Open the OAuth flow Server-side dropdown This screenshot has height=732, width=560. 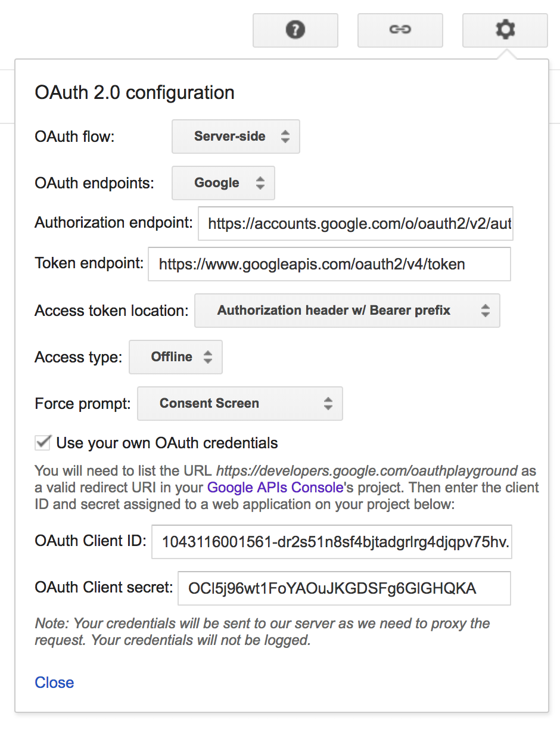tap(235, 137)
